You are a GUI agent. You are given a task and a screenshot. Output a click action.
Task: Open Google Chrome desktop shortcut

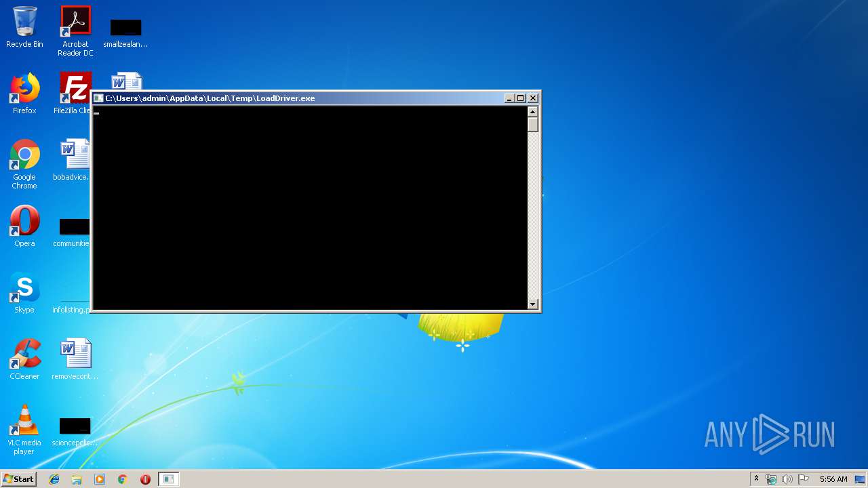[x=24, y=164]
